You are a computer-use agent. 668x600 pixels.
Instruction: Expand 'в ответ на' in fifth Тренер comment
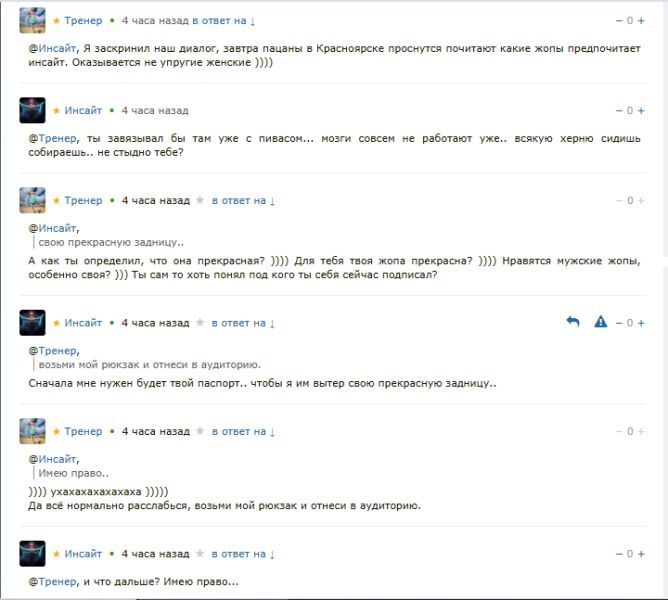(243, 431)
